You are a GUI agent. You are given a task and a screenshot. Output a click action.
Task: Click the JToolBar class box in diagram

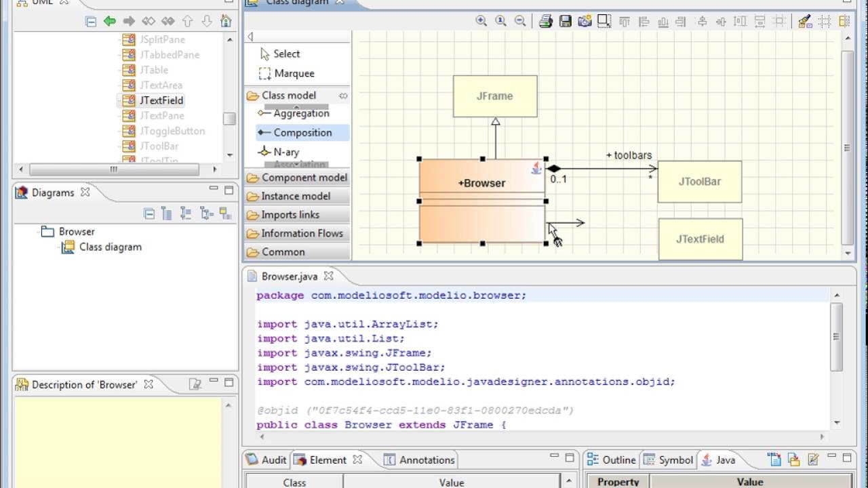[700, 182]
